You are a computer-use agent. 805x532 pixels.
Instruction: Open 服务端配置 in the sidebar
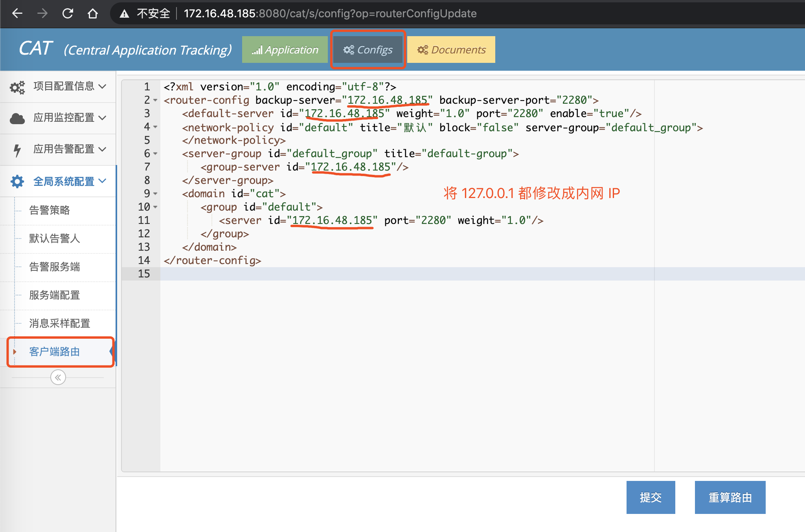pyautogui.click(x=55, y=295)
